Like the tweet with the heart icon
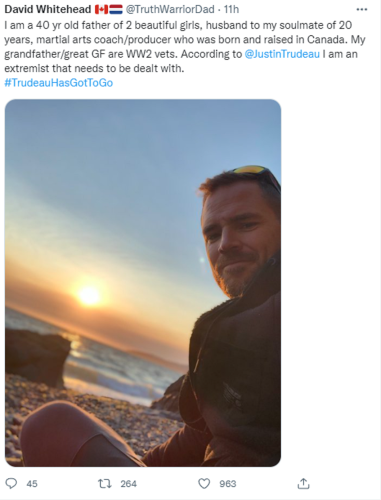 click(x=204, y=483)
